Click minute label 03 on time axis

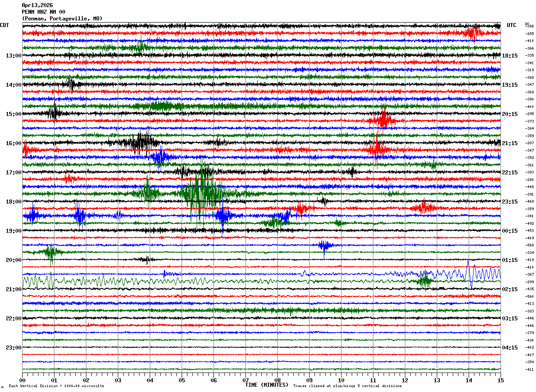[x=118, y=380]
